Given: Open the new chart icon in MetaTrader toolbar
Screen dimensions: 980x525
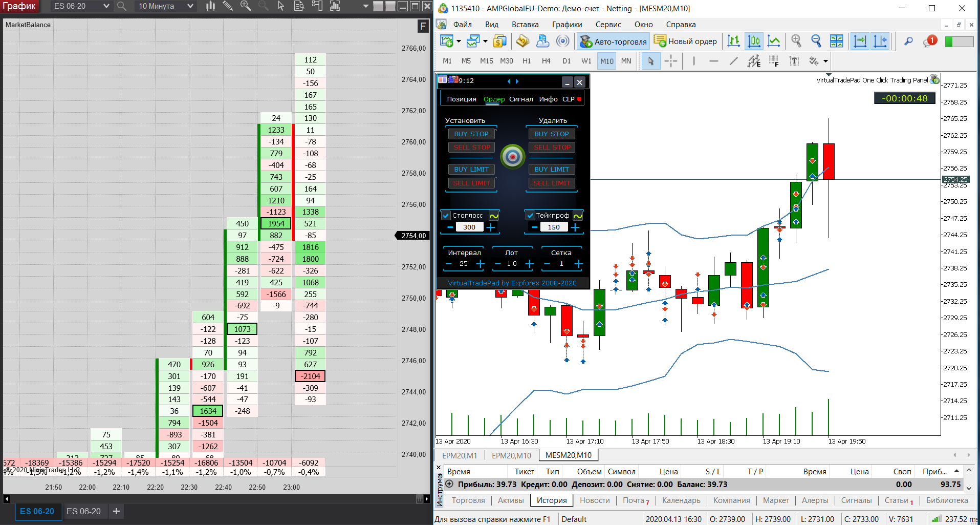Looking at the screenshot, I should (446, 41).
